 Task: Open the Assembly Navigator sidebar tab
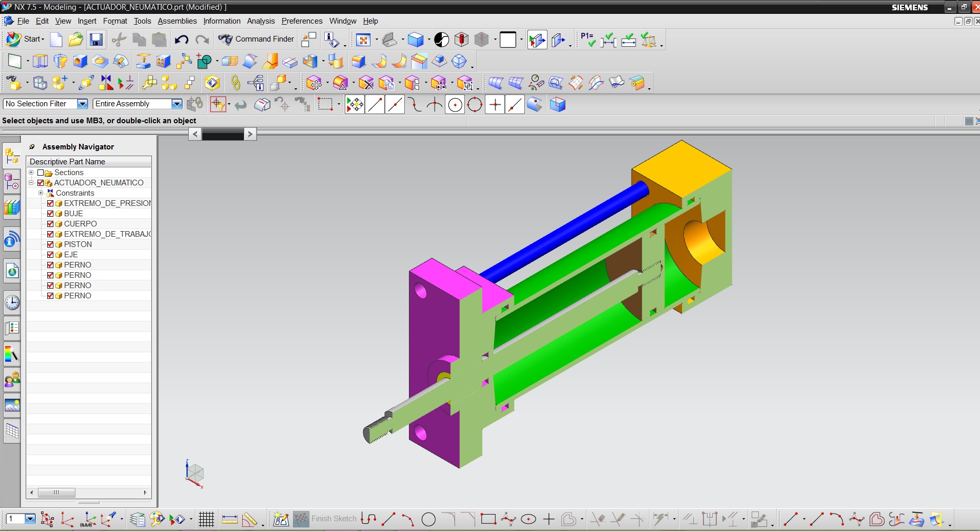pos(12,156)
